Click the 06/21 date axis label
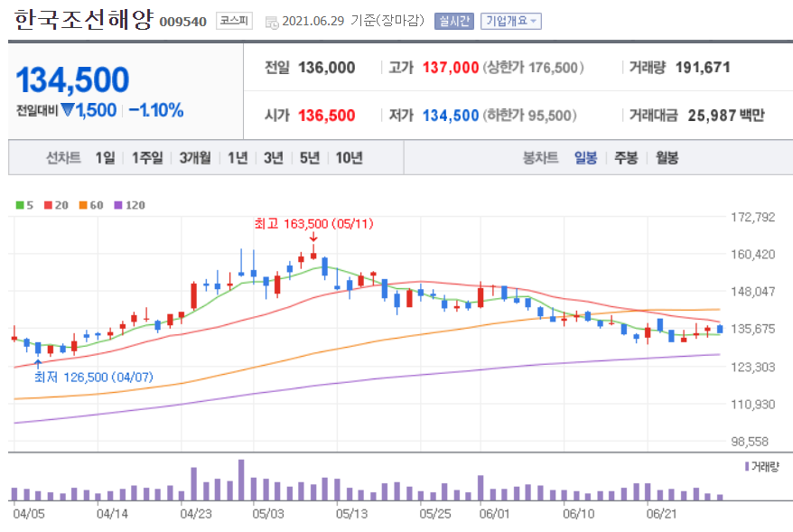This screenshot has height=532, width=793. click(x=661, y=514)
